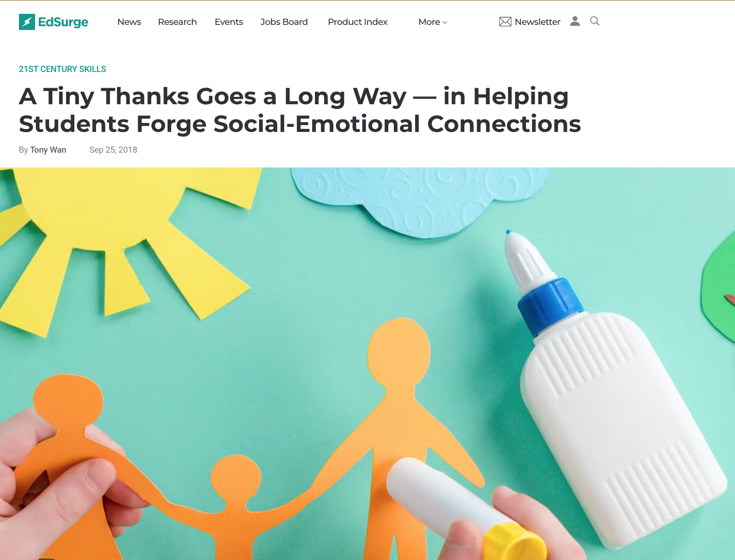
Task: Click the Sep 25, 2018 publish date
Action: coord(113,150)
